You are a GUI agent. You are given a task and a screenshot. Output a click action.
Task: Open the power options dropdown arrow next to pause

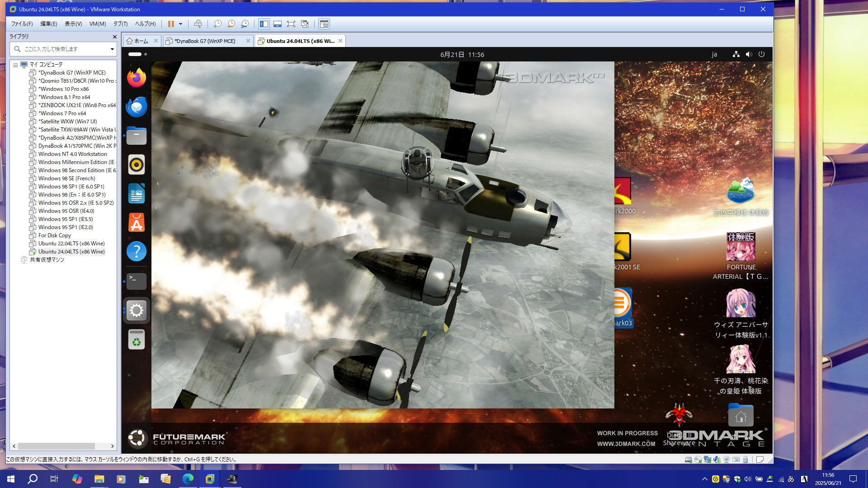pos(180,24)
